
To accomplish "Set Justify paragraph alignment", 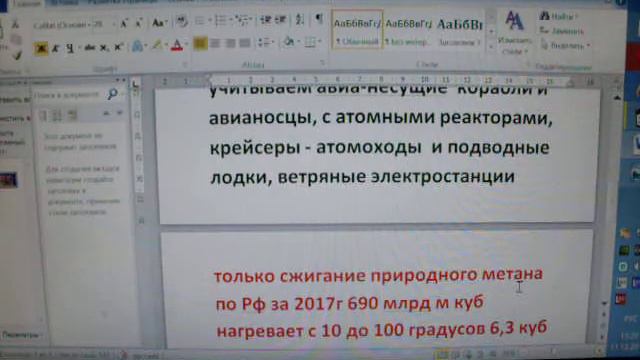I will click(x=244, y=43).
